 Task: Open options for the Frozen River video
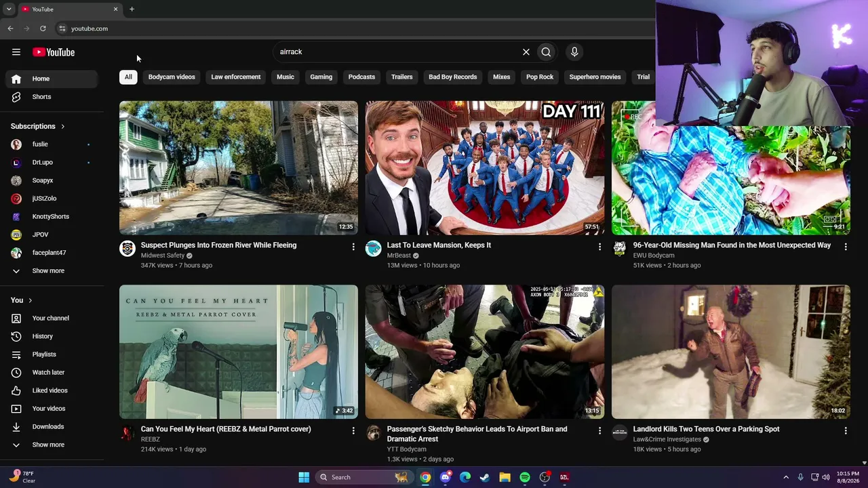353,247
